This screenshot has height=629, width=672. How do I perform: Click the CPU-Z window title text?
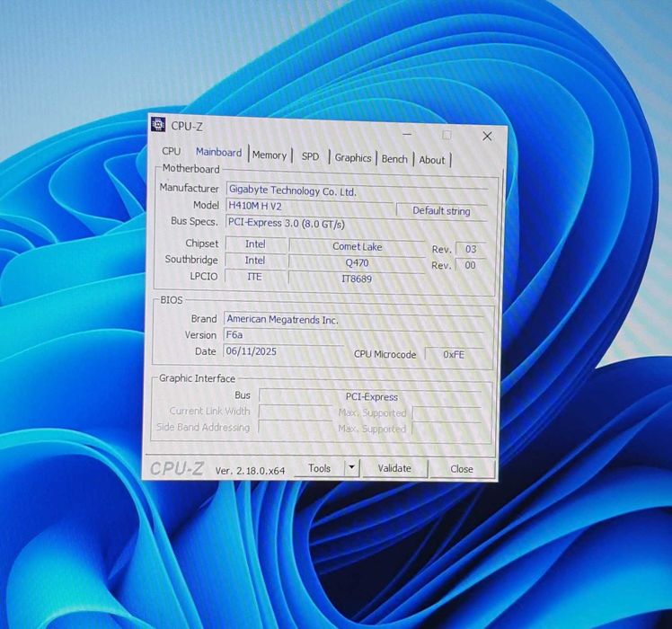[187, 126]
